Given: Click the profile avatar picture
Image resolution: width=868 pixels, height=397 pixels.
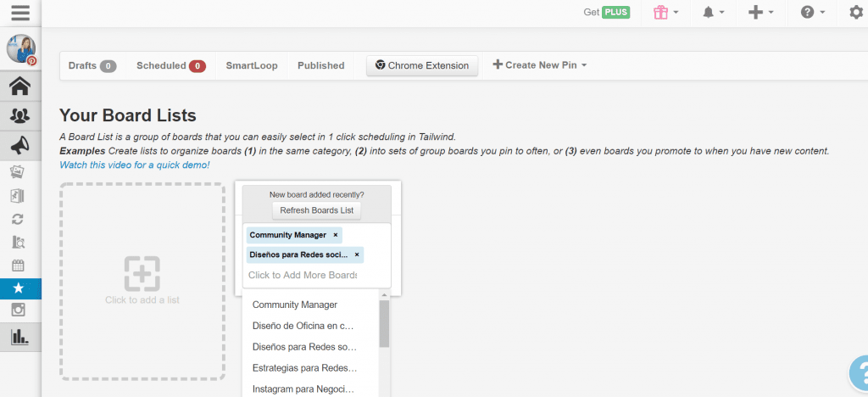Looking at the screenshot, I should (21, 49).
